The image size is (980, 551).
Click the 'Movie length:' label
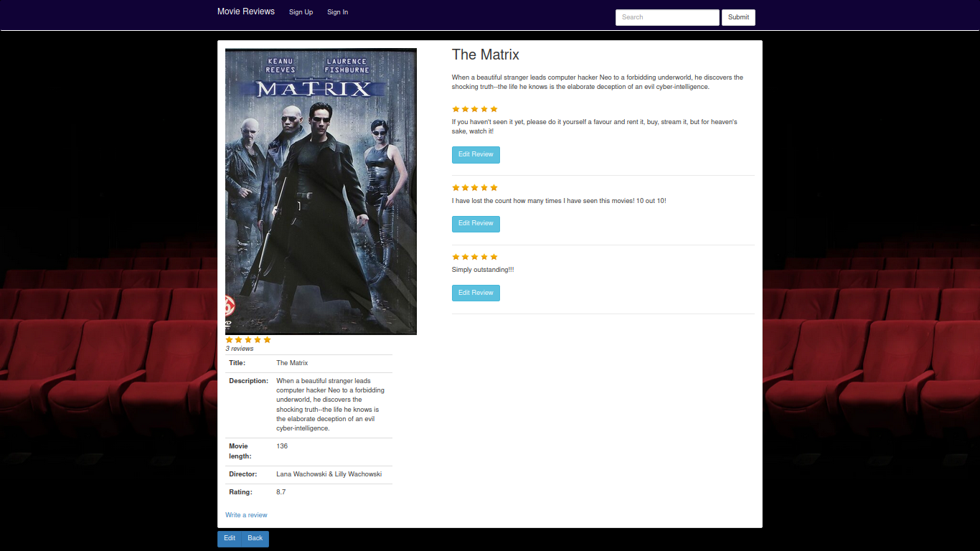click(x=240, y=451)
